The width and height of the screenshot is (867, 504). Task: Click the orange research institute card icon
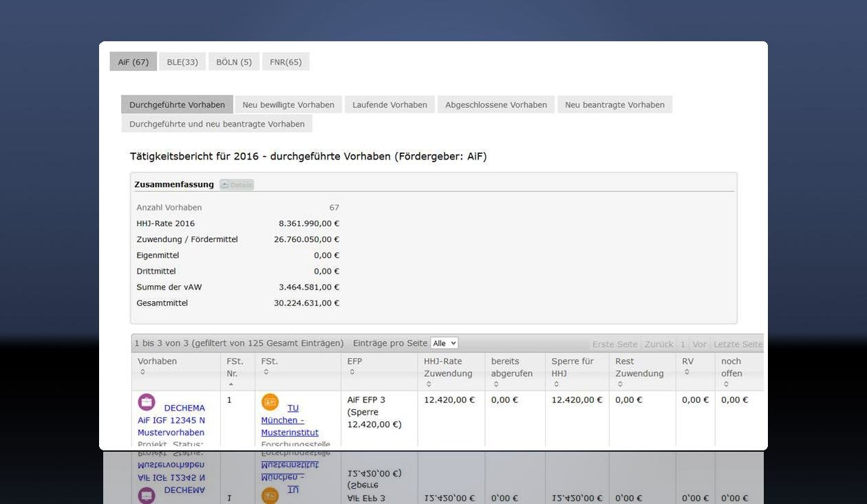pyautogui.click(x=270, y=402)
